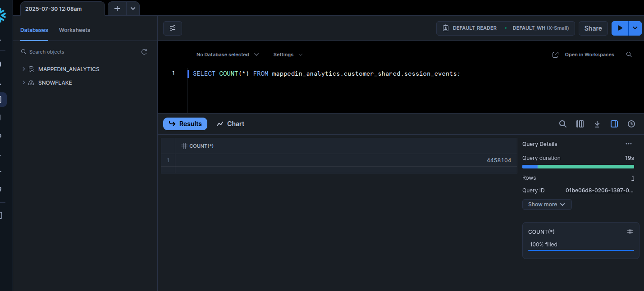The width and height of the screenshot is (644, 291).
Task: Click the Search objects field
Action: [x=79, y=52]
